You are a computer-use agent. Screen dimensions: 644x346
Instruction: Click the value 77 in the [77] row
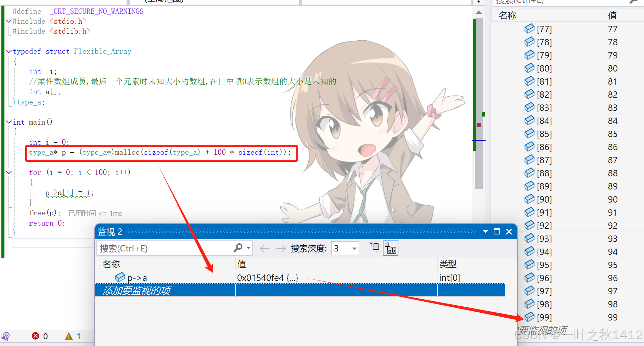pos(613,29)
